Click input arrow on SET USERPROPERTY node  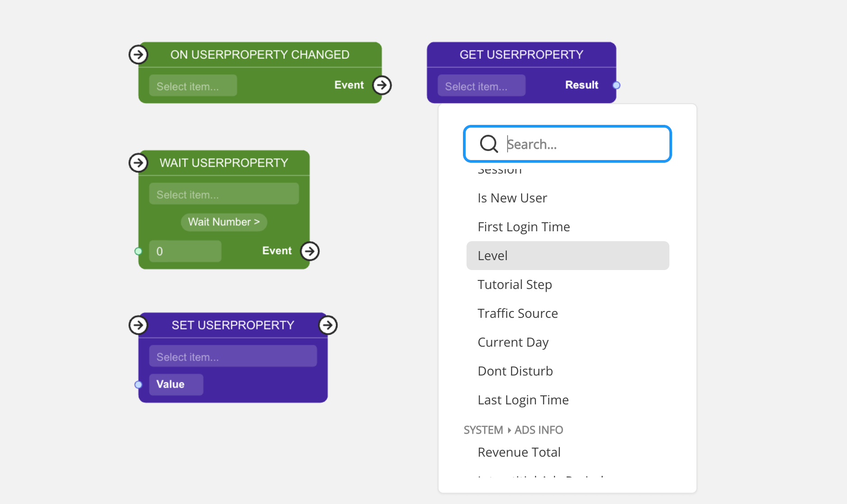[138, 325]
